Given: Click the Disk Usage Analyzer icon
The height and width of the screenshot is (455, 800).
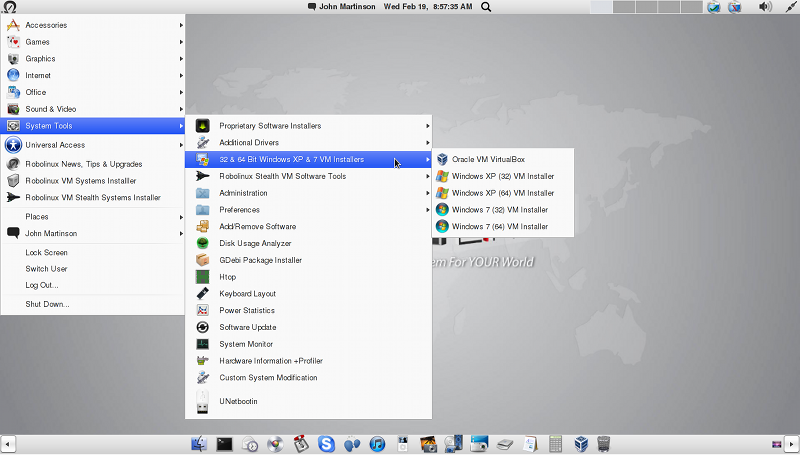Looking at the screenshot, I should 203,243.
